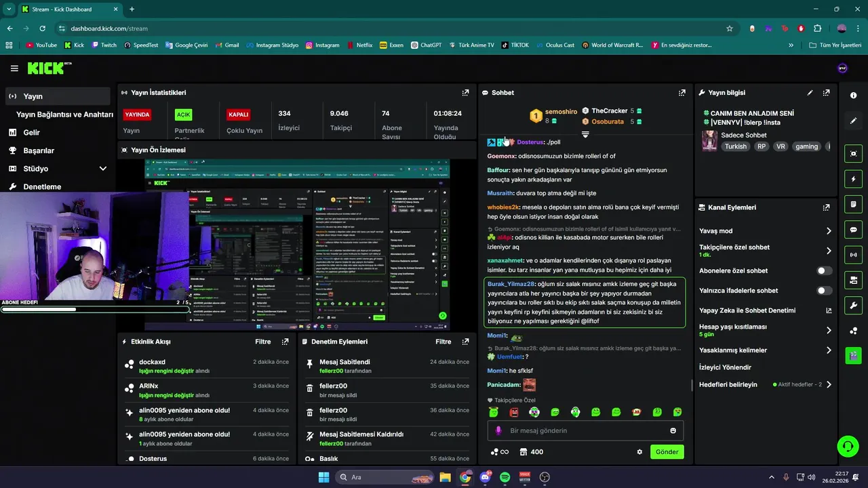Viewport: 868px width, 488px height.
Task: Toggle the video camera widget in right sidebar
Action: point(853,280)
